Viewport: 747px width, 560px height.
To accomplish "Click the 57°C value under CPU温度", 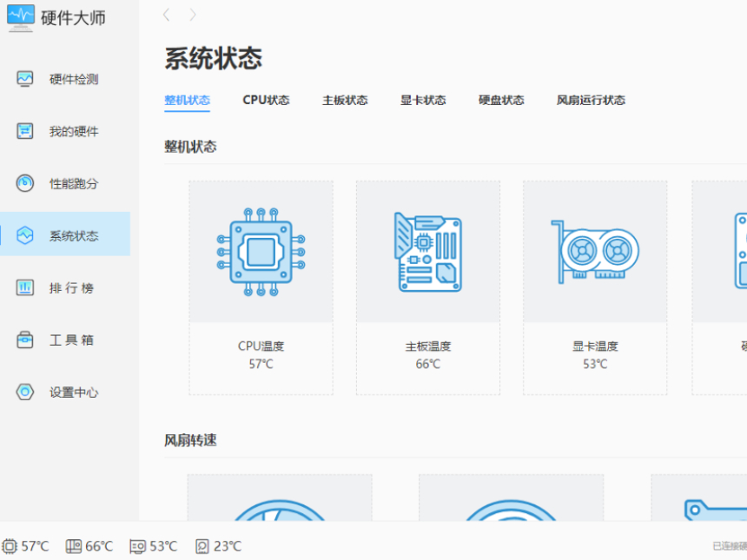I will click(261, 365).
